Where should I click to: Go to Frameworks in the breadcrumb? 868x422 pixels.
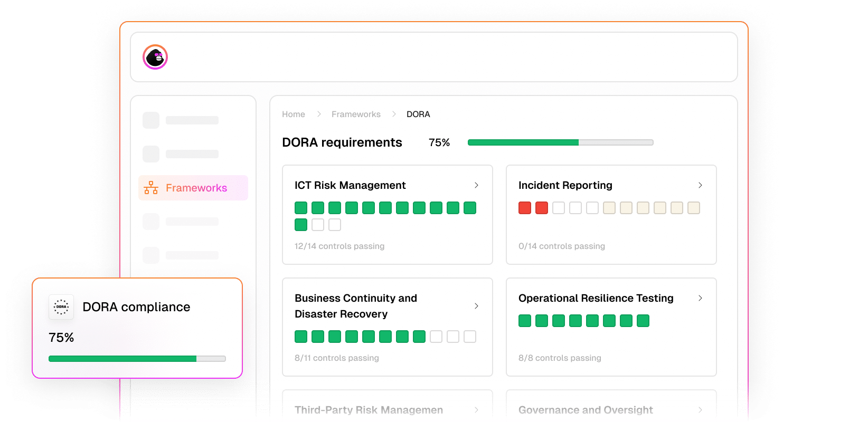[x=356, y=114]
